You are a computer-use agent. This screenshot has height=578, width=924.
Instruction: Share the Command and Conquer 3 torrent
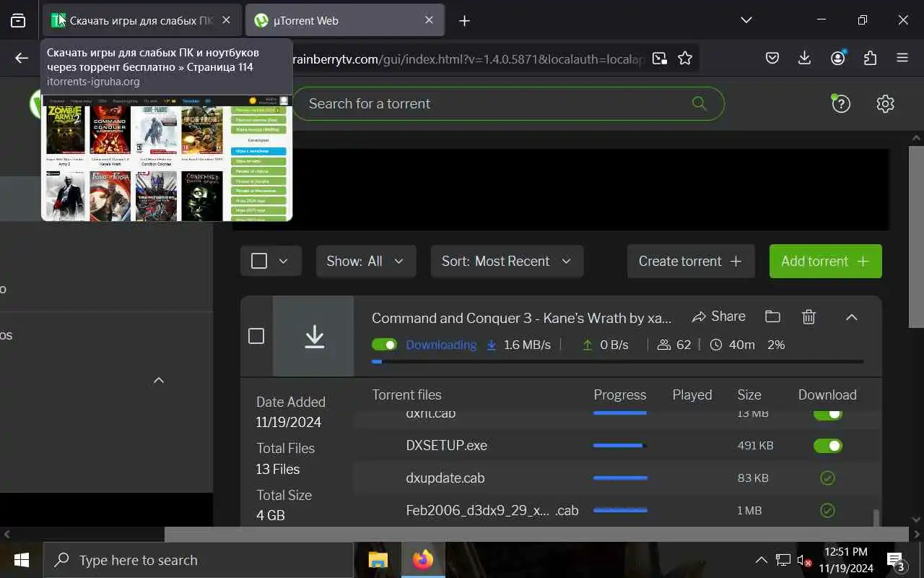tap(718, 316)
